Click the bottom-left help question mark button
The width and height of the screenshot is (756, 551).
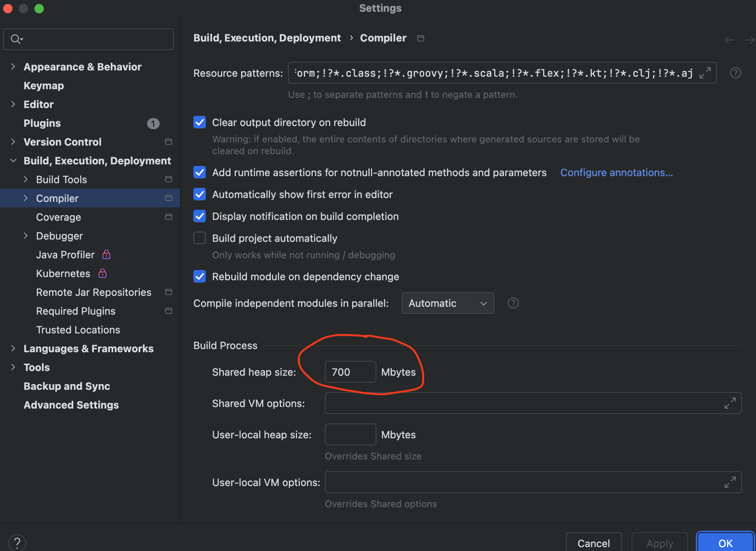tap(17, 543)
